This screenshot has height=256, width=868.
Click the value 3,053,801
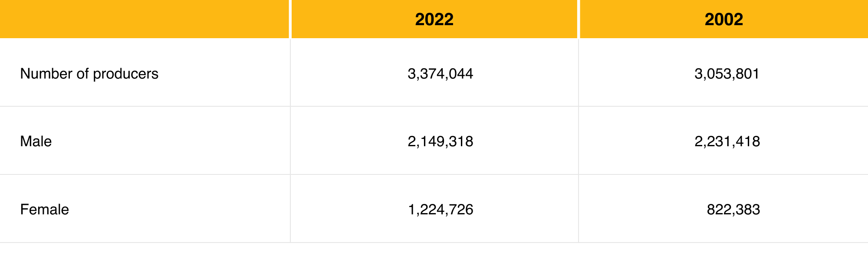[727, 74]
